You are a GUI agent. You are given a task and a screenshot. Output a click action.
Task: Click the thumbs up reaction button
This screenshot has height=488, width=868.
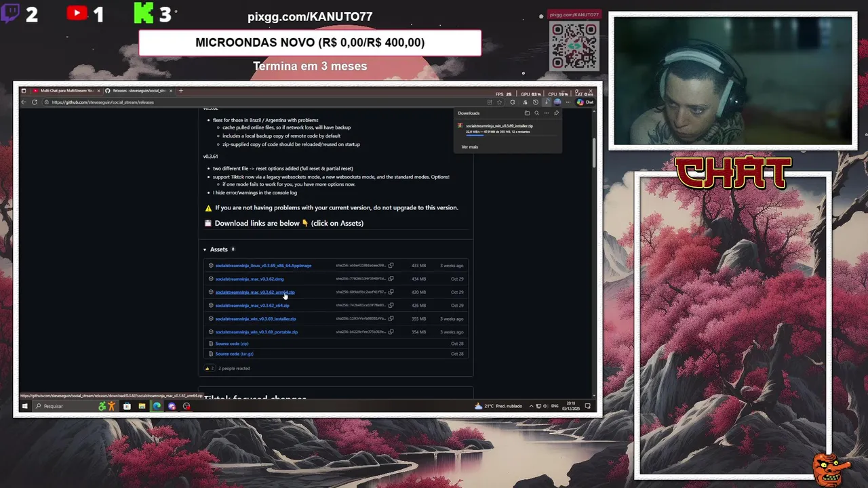click(209, 368)
